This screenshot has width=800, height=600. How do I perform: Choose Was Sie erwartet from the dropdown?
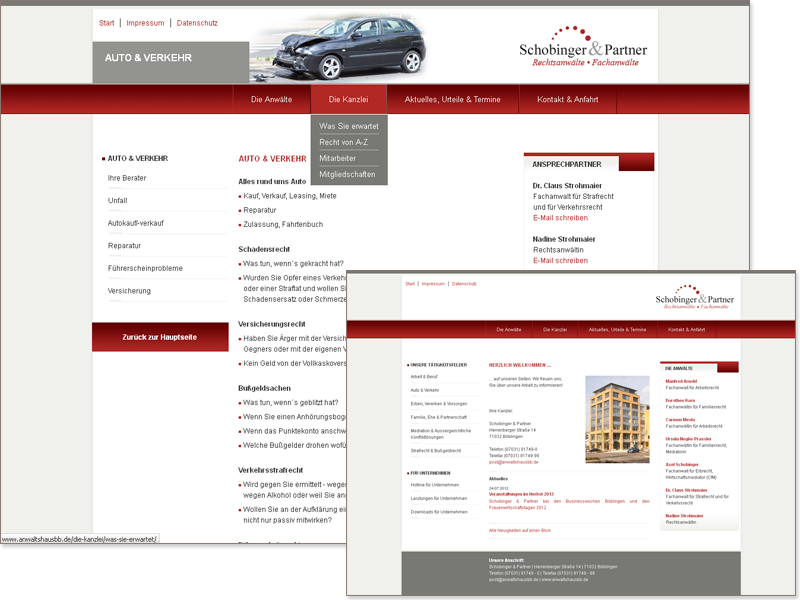pos(349,126)
